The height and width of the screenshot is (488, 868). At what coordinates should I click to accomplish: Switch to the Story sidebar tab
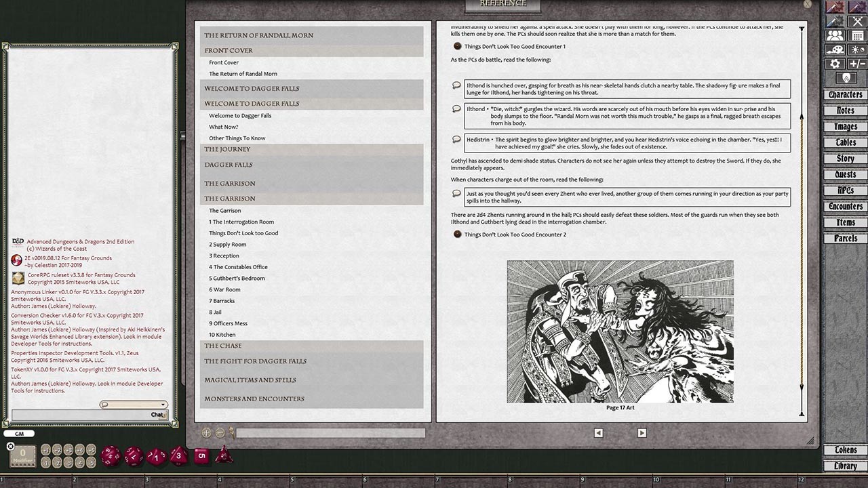coord(844,158)
